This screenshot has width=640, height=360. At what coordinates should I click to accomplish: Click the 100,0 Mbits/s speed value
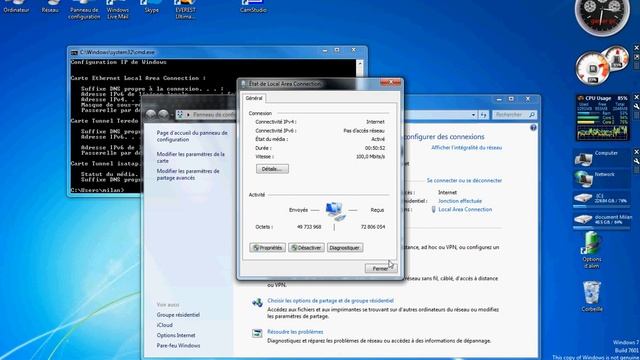pos(370,157)
